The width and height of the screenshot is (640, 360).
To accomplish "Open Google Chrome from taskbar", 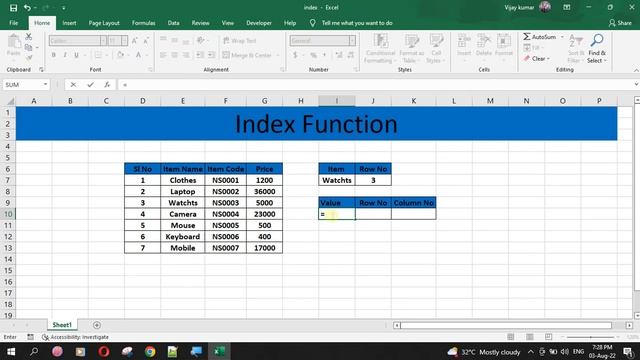I will [150, 351].
